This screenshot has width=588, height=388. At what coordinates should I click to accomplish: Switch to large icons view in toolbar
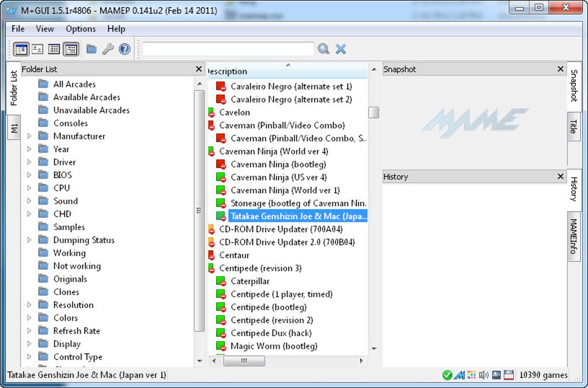pyautogui.click(x=37, y=49)
